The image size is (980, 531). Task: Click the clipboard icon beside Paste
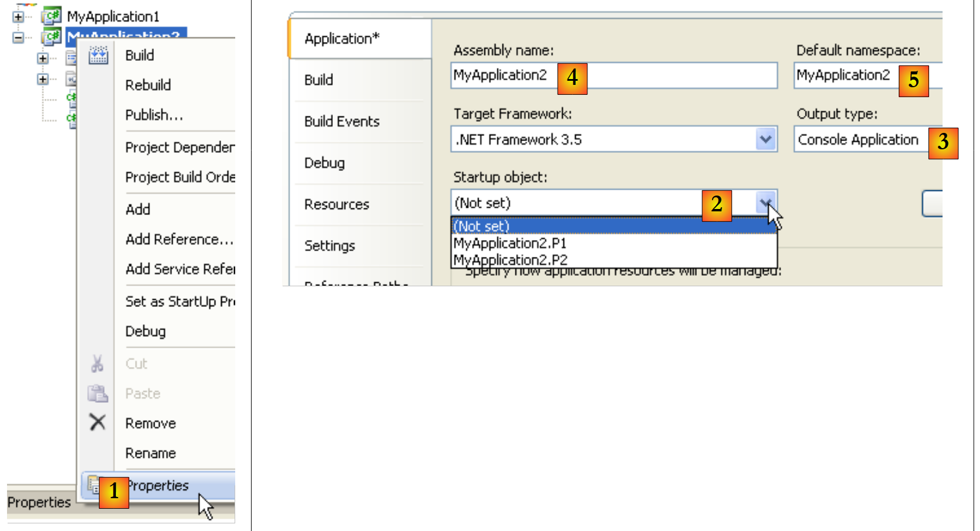[x=97, y=393]
